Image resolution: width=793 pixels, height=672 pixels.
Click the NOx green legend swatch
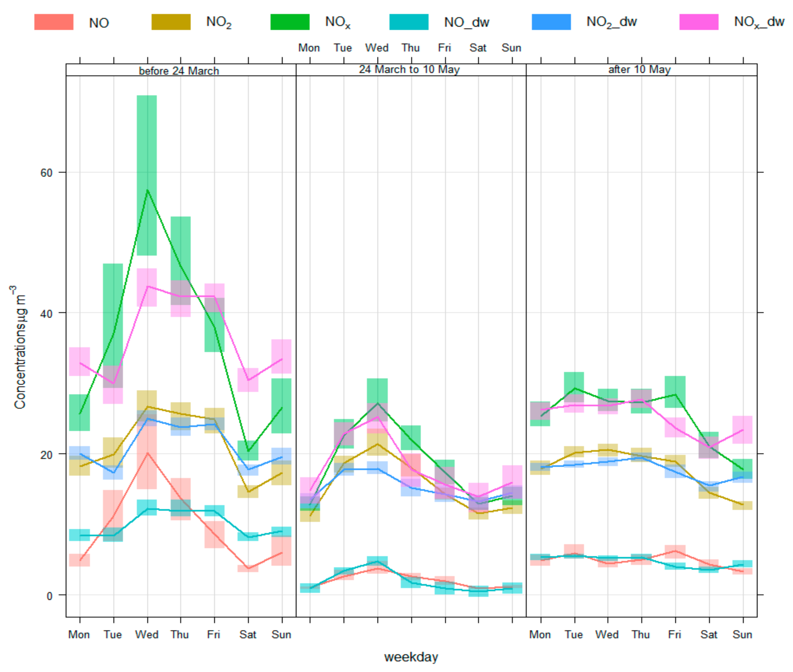pyautogui.click(x=290, y=22)
